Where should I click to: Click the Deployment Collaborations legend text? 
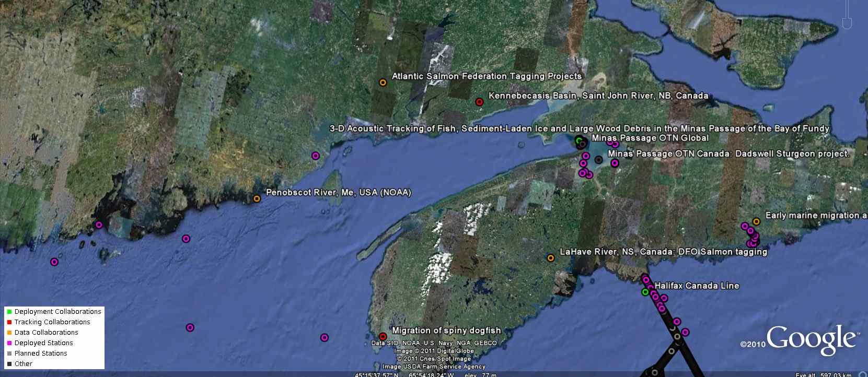click(x=58, y=312)
